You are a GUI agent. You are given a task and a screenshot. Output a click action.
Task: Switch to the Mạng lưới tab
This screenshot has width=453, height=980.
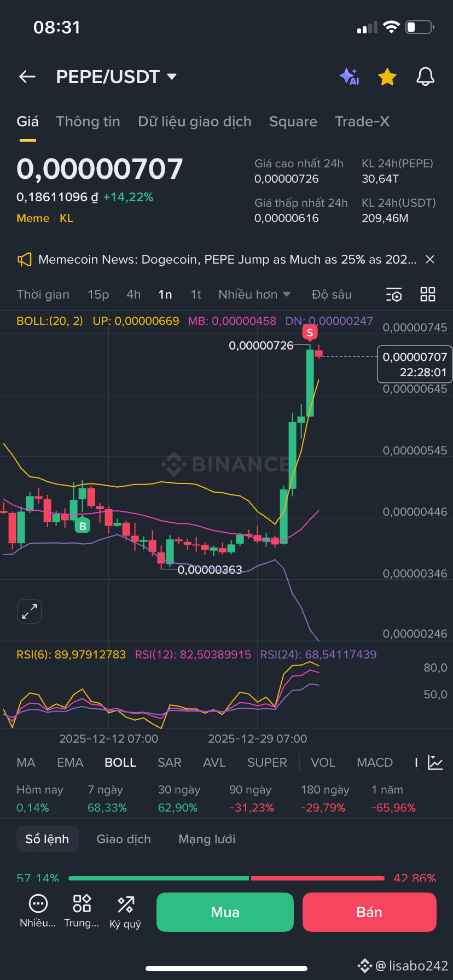207,839
